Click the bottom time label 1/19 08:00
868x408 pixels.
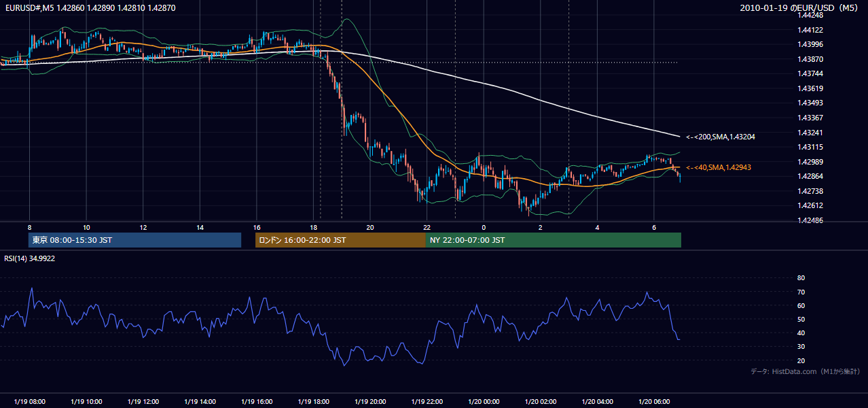pyautogui.click(x=30, y=402)
